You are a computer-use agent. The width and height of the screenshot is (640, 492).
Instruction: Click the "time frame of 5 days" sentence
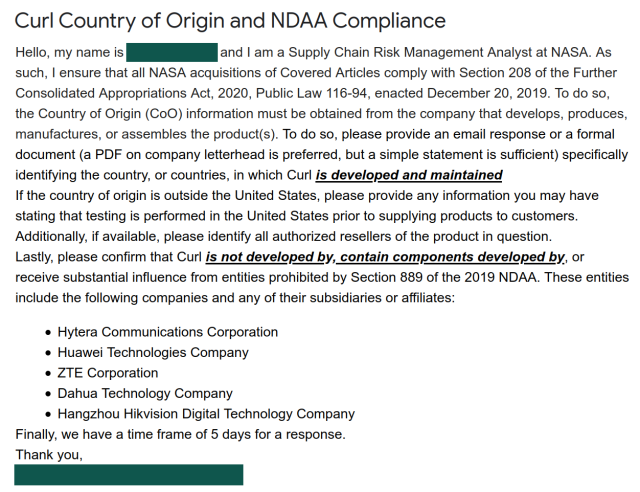[x=180, y=434]
